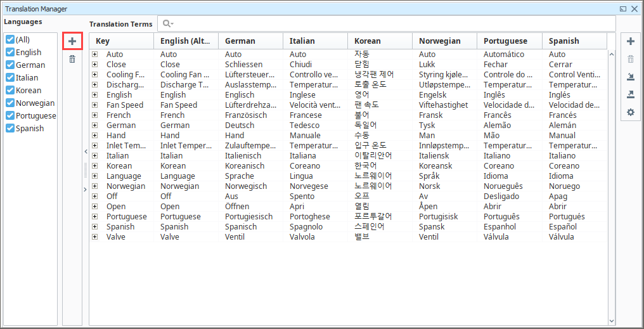
Task: Click the table scrollbar down arrow
Action: [611, 320]
